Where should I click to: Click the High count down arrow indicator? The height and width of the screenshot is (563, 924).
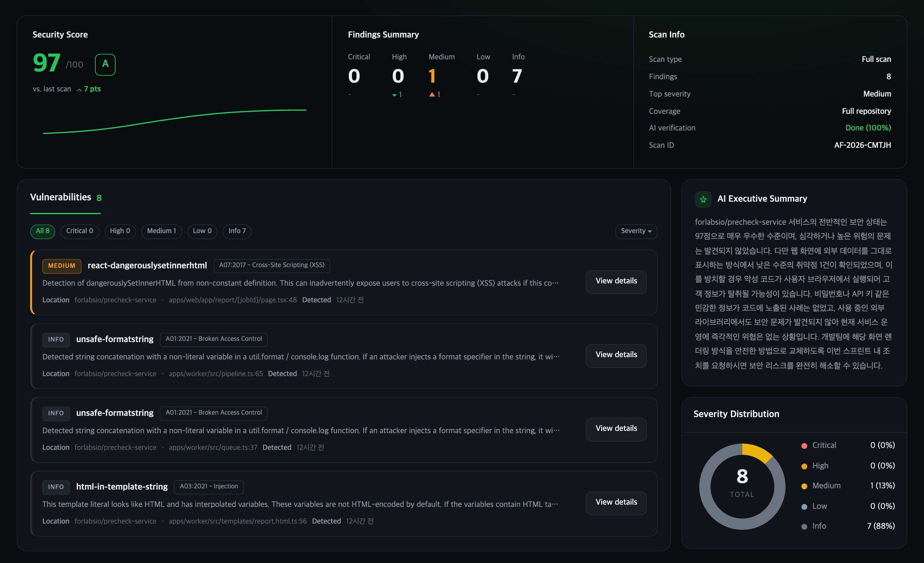pyautogui.click(x=394, y=95)
